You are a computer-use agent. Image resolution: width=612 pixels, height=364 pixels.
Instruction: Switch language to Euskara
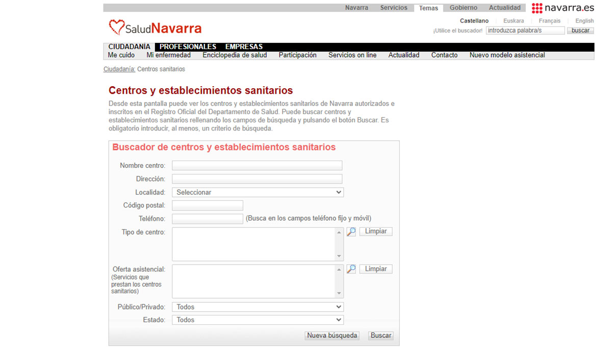[513, 21]
